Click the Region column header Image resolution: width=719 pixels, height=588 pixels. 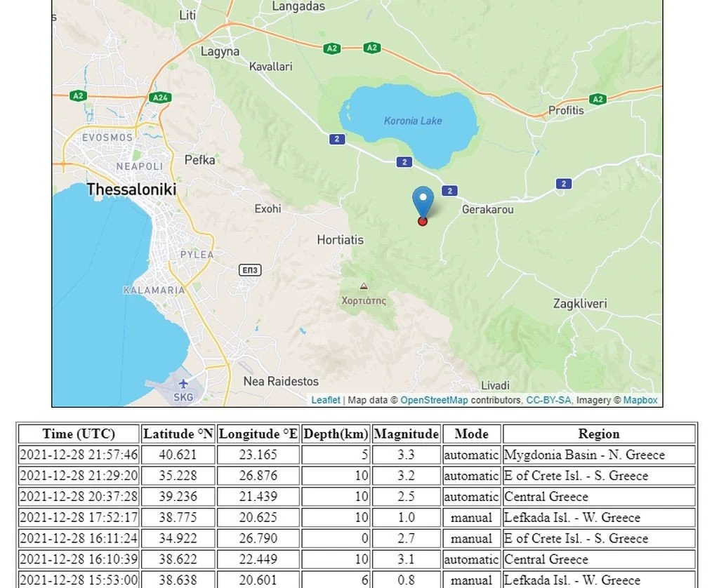pyautogui.click(x=599, y=434)
